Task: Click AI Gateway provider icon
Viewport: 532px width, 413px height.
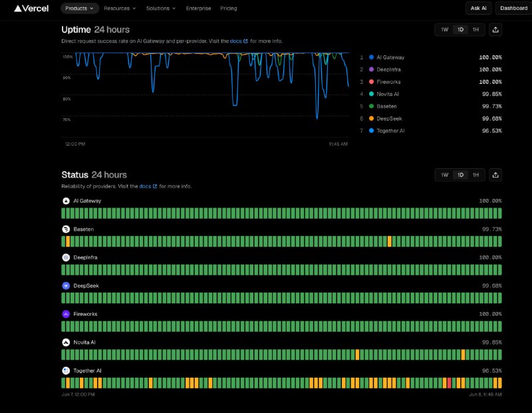Action: (66, 201)
